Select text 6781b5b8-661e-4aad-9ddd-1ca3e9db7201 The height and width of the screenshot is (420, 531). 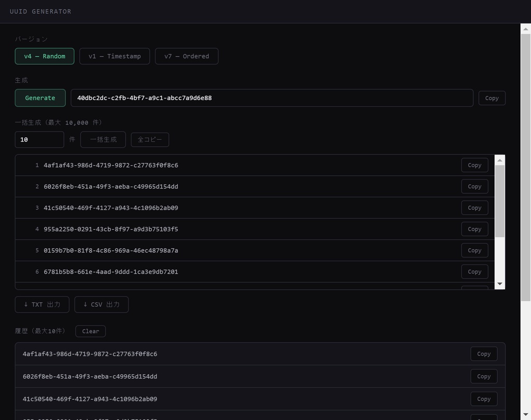coord(111,272)
